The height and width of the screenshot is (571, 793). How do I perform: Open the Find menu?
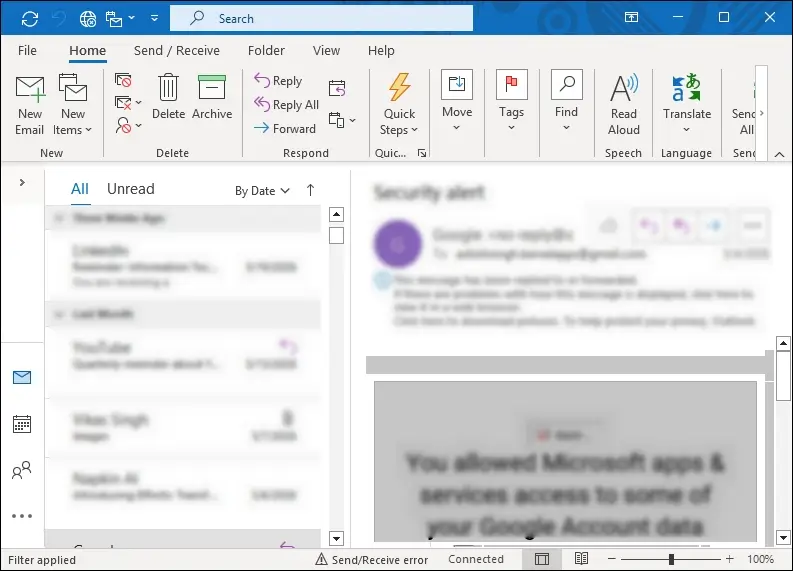[x=566, y=101]
